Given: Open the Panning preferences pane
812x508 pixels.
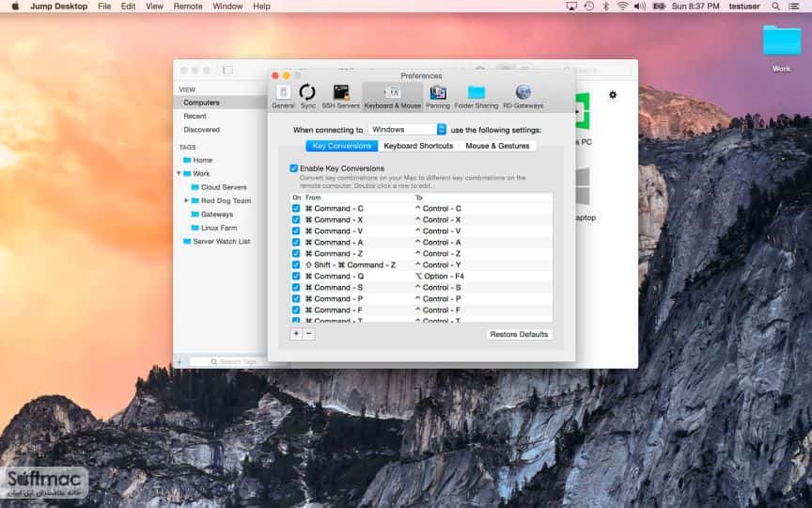Looking at the screenshot, I should [x=438, y=96].
